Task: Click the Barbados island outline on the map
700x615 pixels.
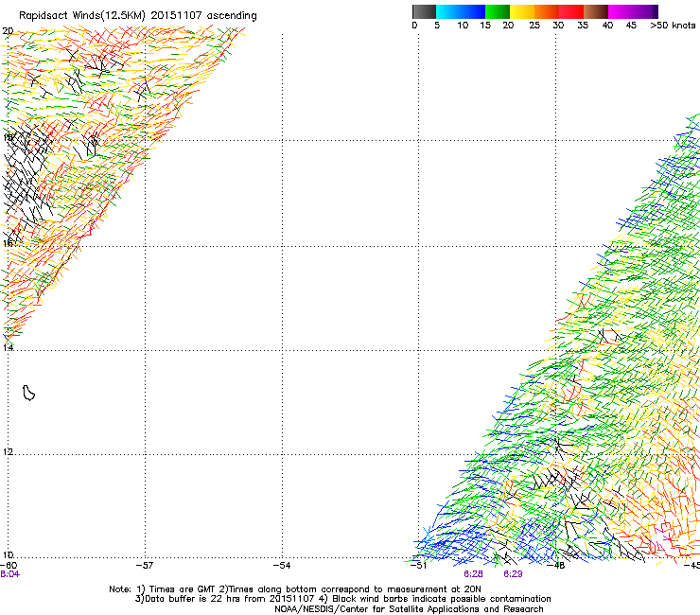Action: click(28, 393)
